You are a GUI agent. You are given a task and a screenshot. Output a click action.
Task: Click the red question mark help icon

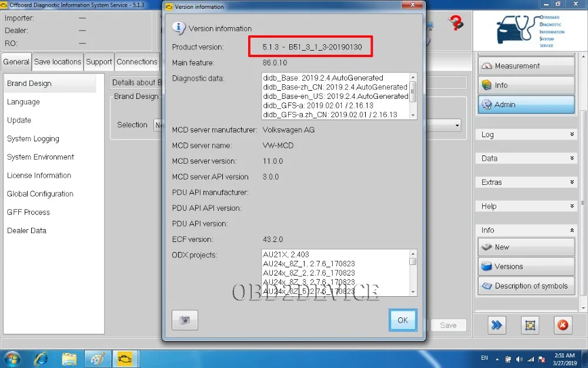point(456,24)
